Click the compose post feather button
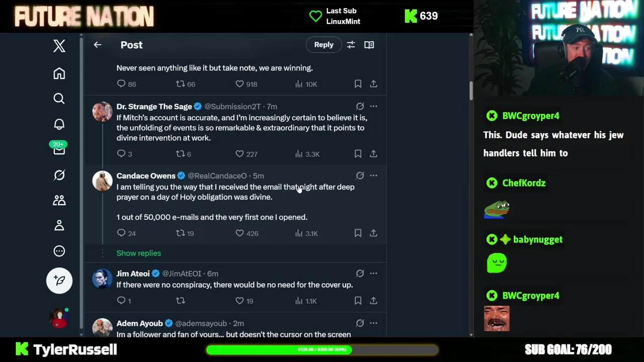Screen dimensions: 644x362 (x=59, y=281)
